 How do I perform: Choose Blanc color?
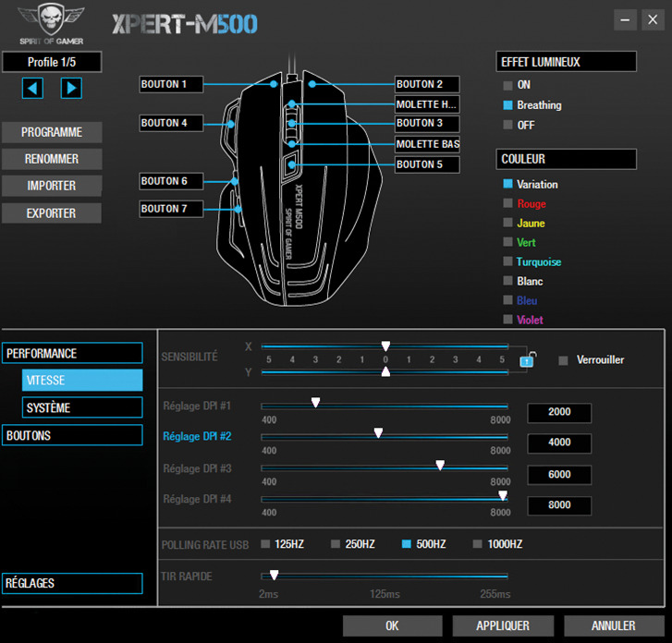point(507,281)
